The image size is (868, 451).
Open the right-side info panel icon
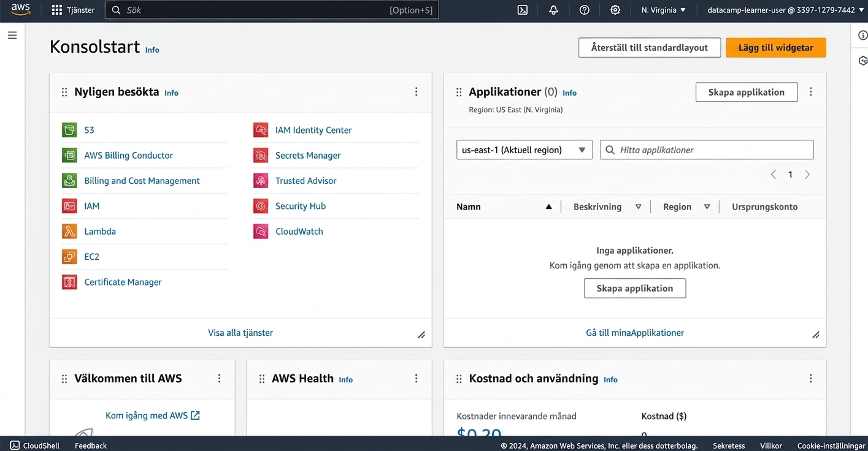(x=862, y=36)
